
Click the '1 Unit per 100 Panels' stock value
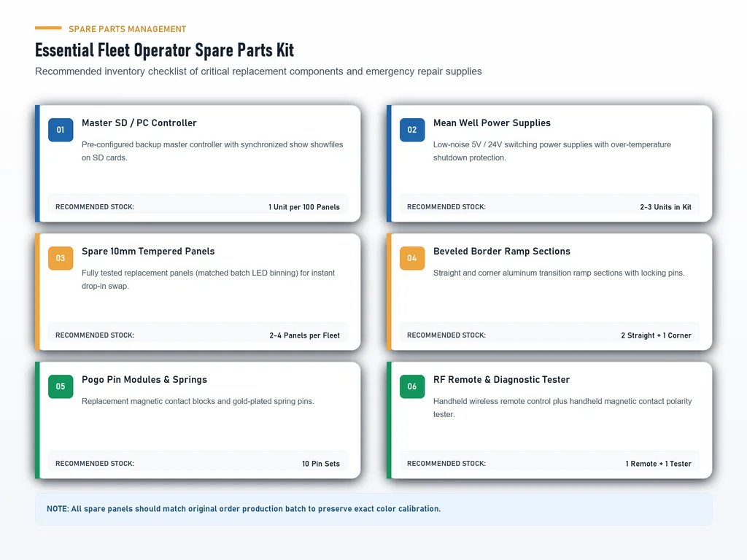coord(304,207)
